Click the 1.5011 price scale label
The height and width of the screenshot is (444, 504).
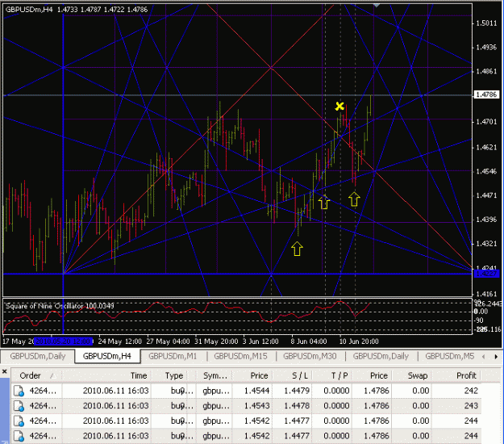pos(486,23)
